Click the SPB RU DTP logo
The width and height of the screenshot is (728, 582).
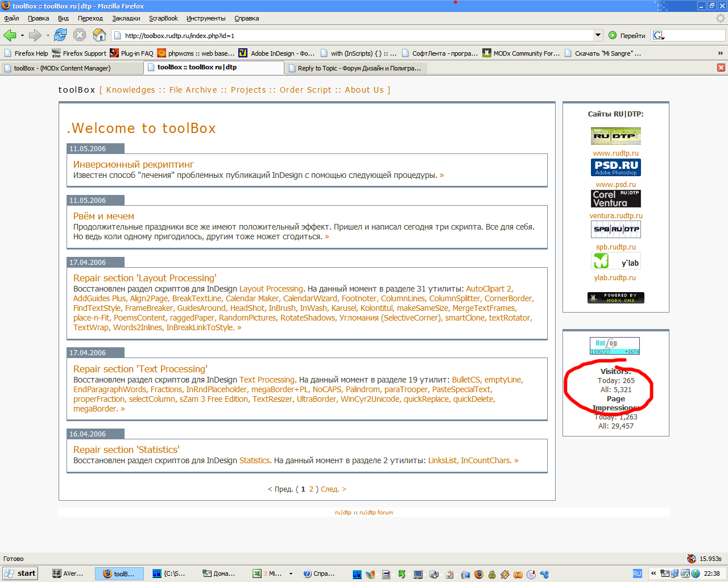tap(616, 229)
